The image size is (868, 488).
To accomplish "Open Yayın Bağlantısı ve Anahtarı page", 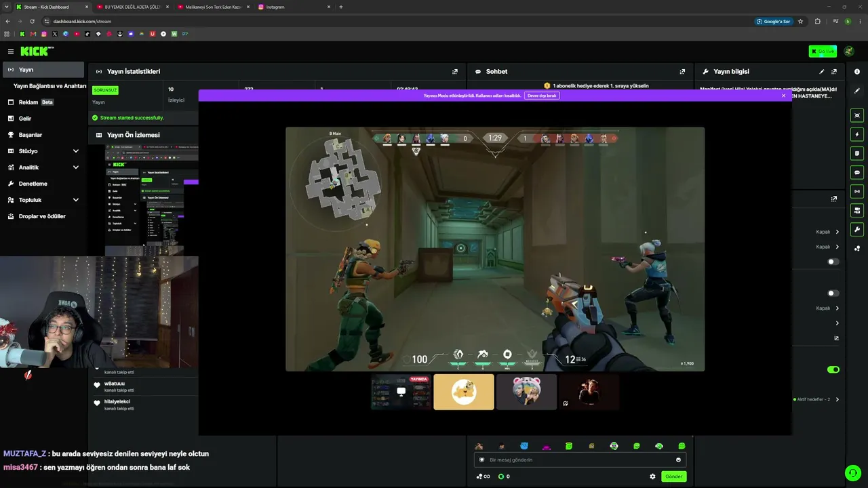I will tap(50, 86).
